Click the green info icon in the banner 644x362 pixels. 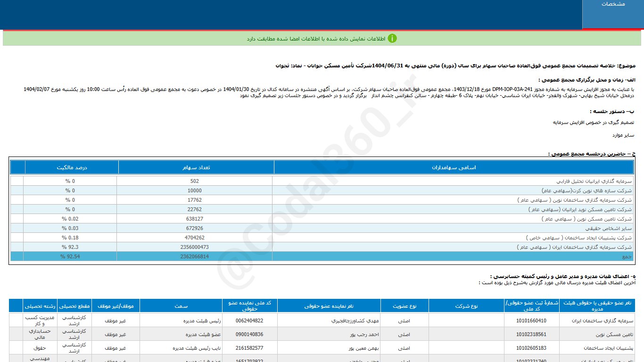(392, 38)
